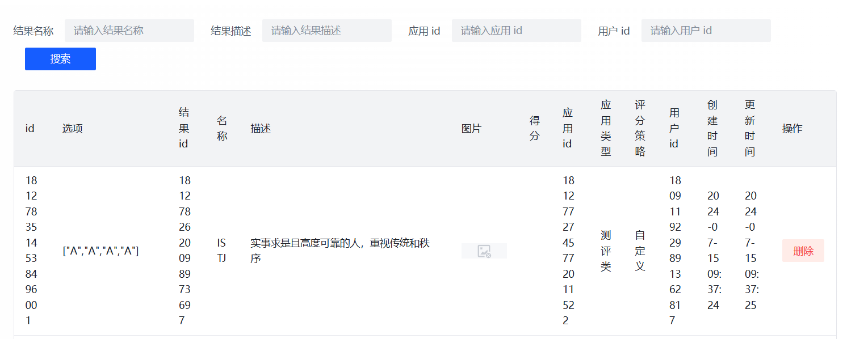Image resolution: width=868 pixels, height=339 pixels.
Task: Click the ISTJ name cell
Action: [221, 251]
